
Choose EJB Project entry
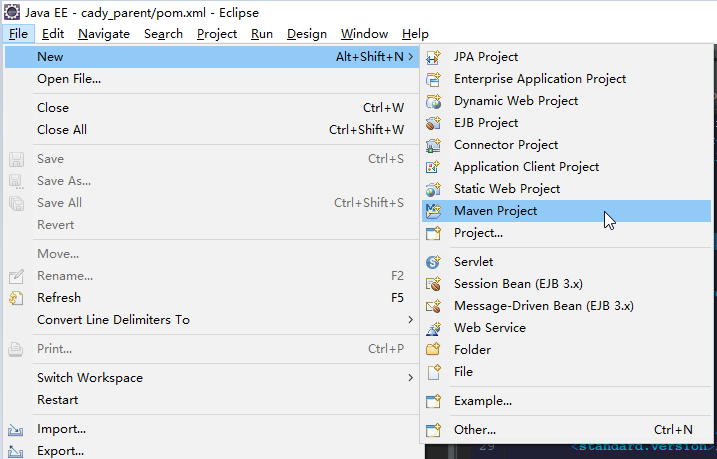tap(567, 123)
